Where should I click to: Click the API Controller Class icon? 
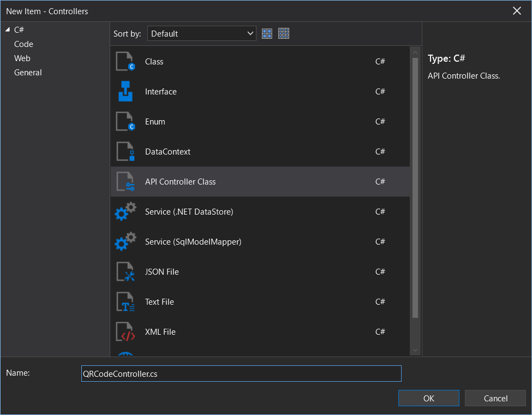pos(125,182)
